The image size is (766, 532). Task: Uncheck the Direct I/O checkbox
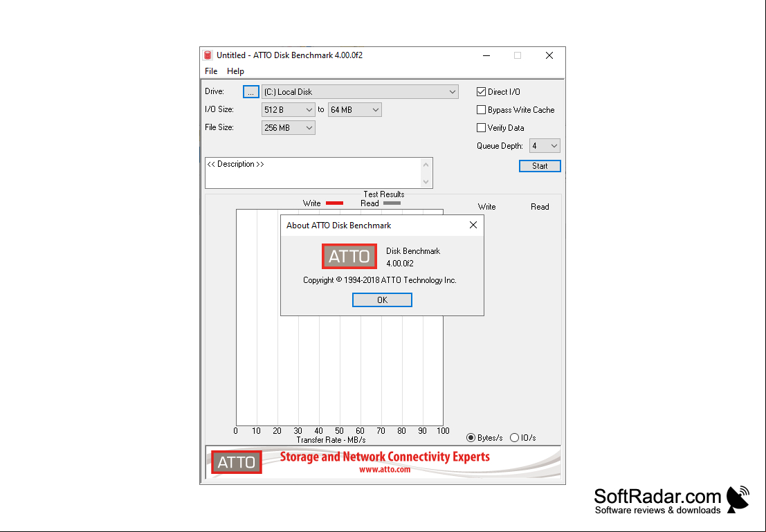point(481,92)
